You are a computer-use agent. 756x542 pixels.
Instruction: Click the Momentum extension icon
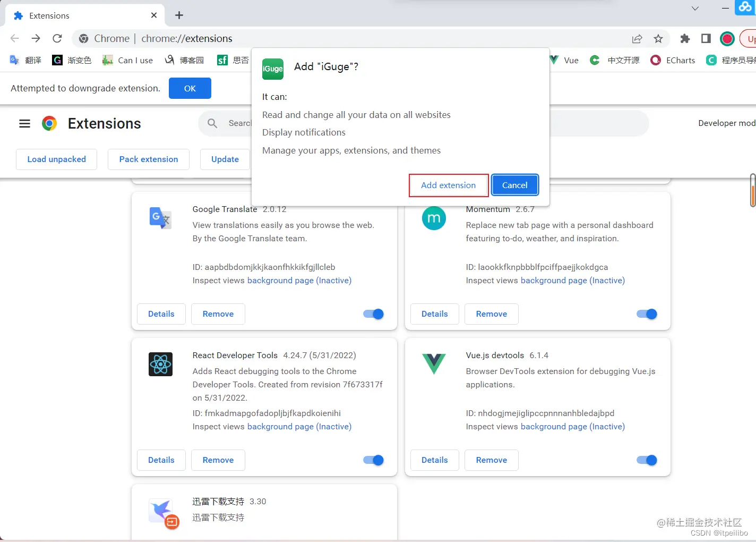click(x=434, y=218)
